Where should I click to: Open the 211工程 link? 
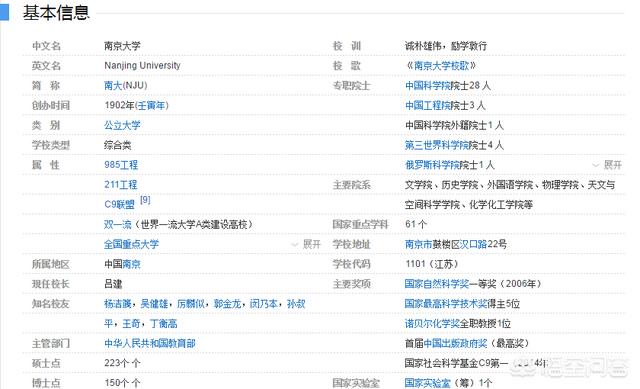tap(121, 185)
